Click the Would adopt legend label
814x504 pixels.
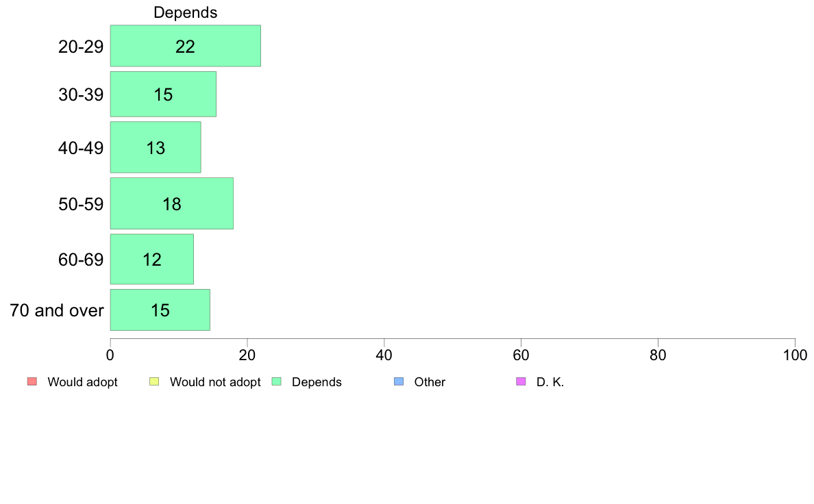[x=82, y=382]
